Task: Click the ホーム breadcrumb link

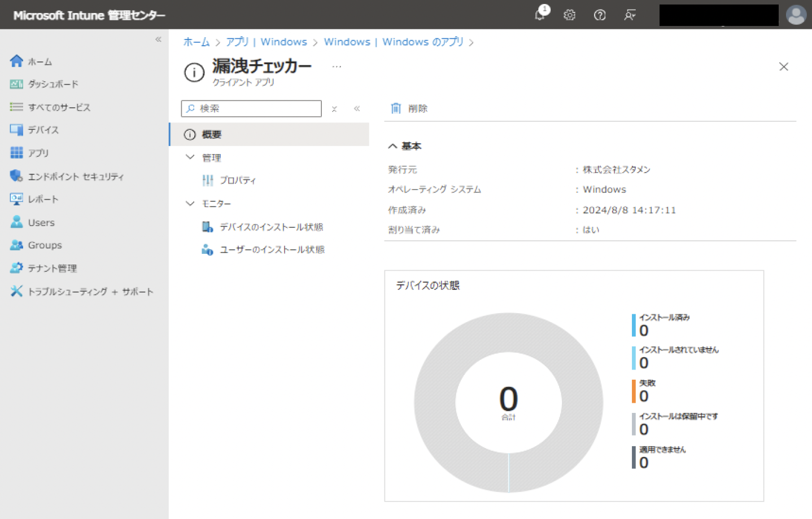Action: click(x=197, y=42)
